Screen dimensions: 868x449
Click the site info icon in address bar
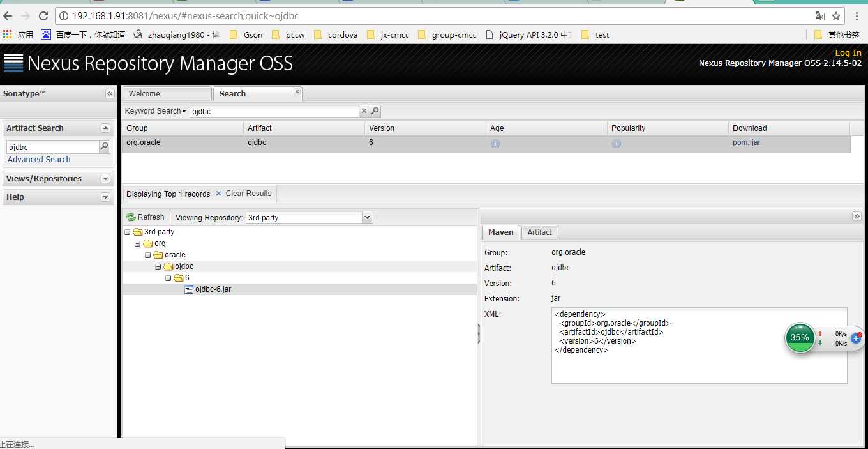tap(64, 16)
